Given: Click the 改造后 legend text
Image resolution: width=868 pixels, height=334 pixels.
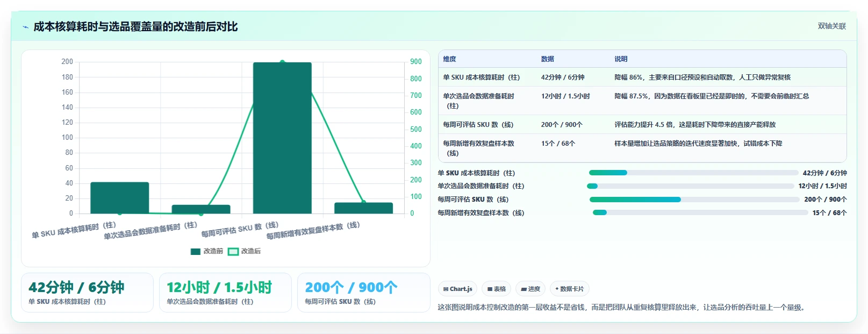Looking at the screenshot, I should point(250,251).
